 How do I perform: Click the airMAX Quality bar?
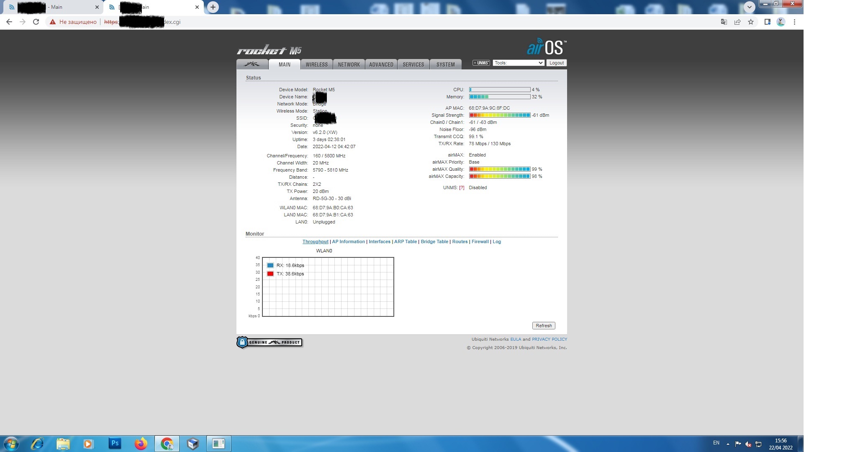pyautogui.click(x=500, y=169)
